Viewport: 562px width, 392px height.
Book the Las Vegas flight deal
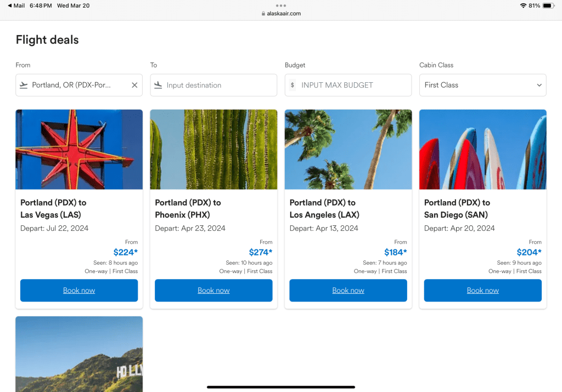pos(79,291)
